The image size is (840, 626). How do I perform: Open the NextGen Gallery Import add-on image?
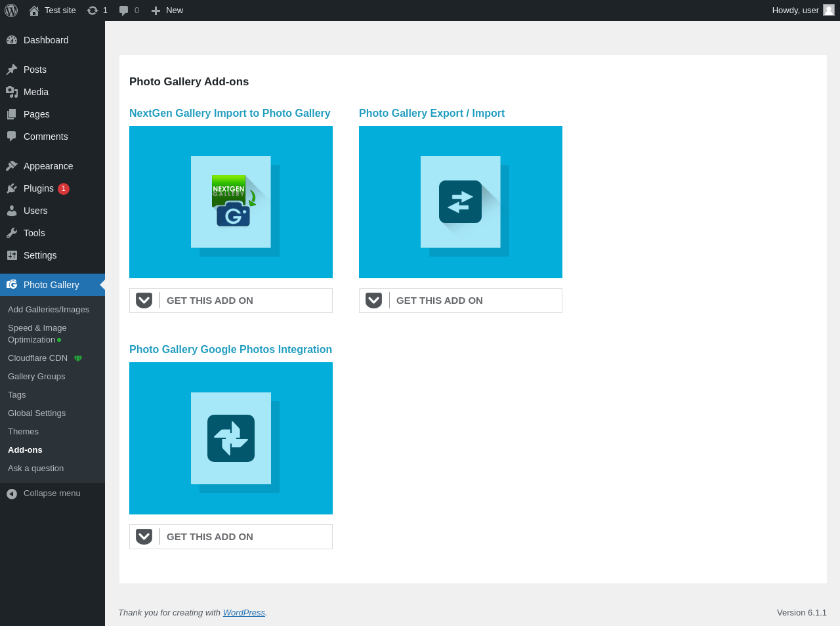point(231,202)
